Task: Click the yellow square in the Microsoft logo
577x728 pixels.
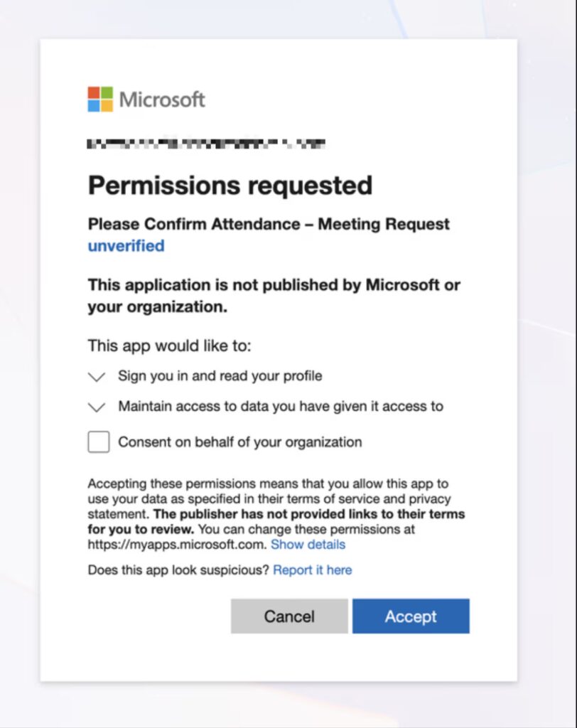Action: click(x=106, y=106)
